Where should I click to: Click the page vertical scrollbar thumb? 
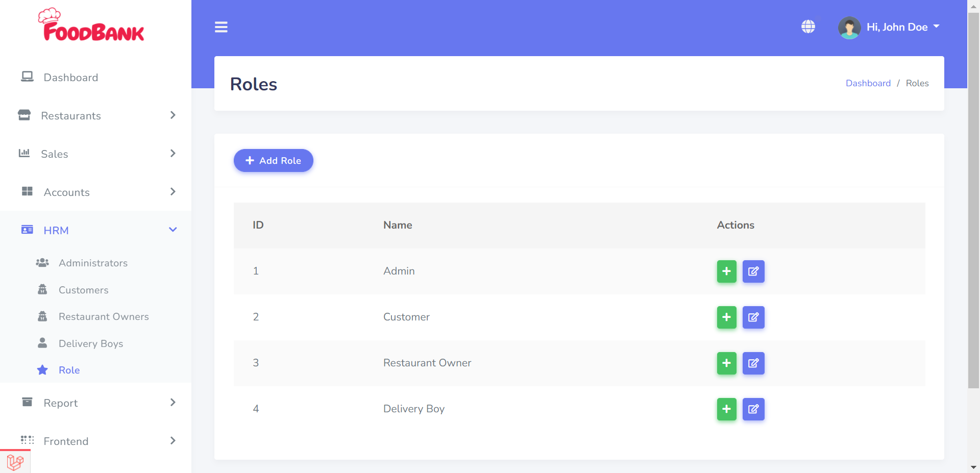pos(974,201)
